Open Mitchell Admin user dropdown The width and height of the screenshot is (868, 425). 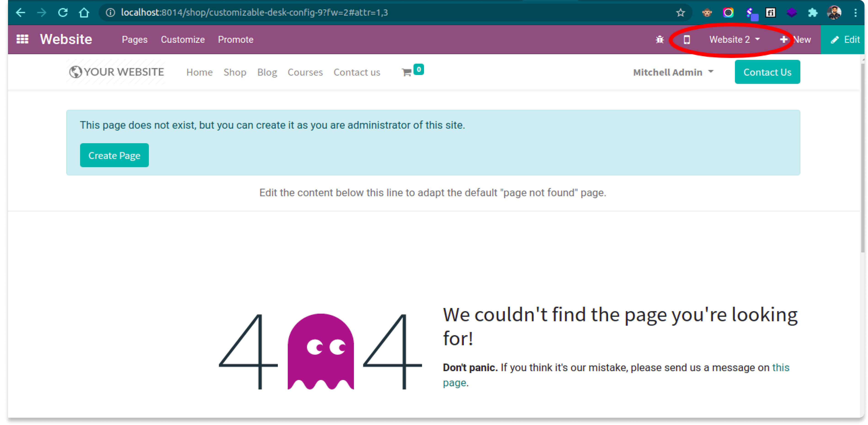(673, 72)
